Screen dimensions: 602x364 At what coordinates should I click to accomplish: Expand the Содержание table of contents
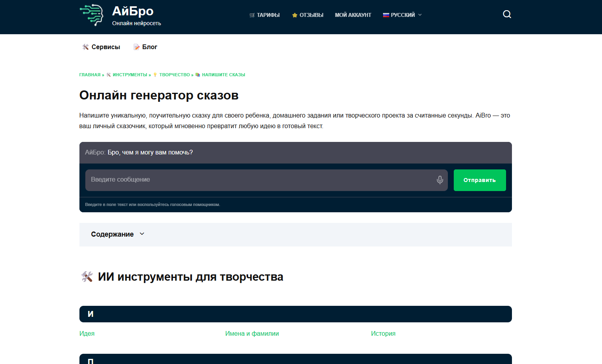pos(118,234)
